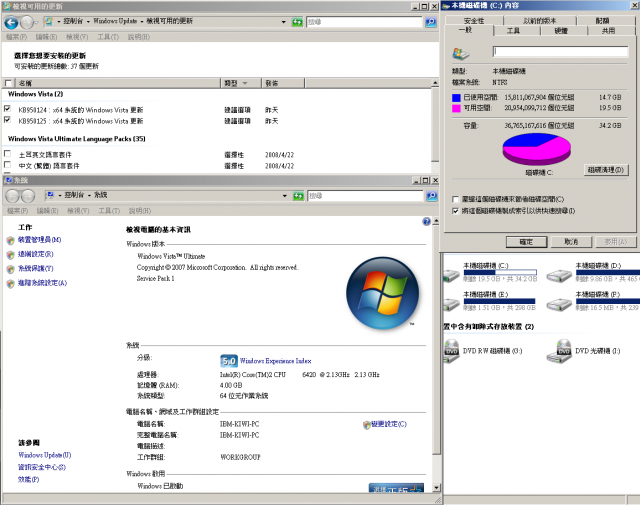Open address dropdown in System window
Screen dimensions: 640x505
coord(284,196)
